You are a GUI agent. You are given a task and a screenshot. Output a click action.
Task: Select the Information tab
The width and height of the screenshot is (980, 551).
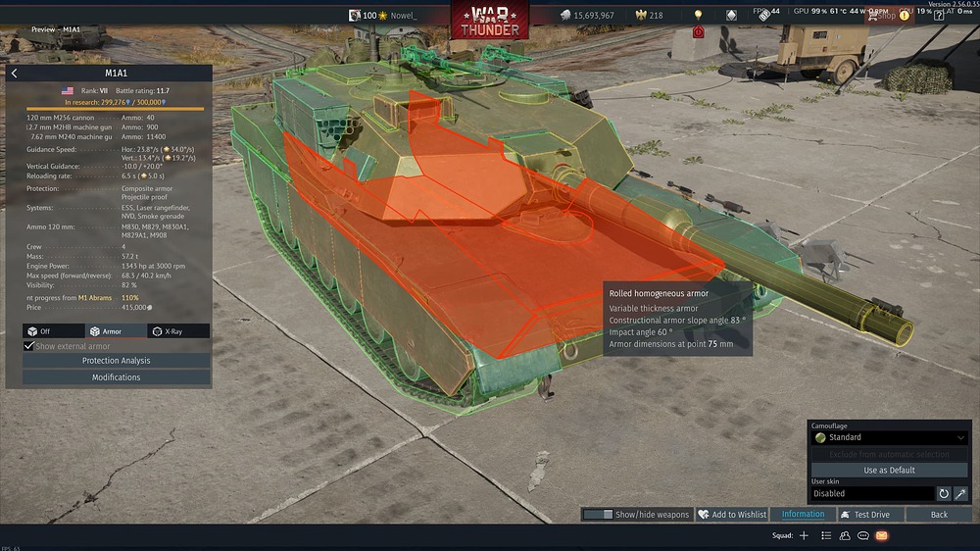point(804,514)
